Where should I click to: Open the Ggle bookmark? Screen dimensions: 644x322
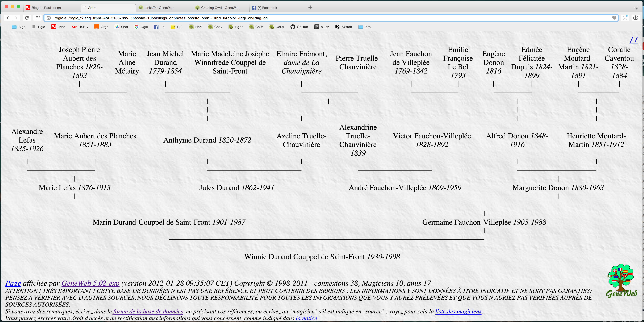coord(141,27)
